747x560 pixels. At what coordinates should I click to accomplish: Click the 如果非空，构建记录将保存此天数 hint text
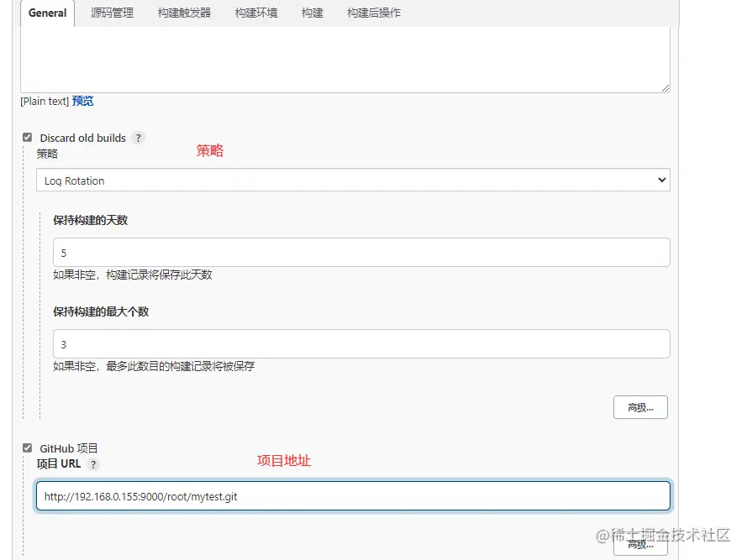[133, 275]
